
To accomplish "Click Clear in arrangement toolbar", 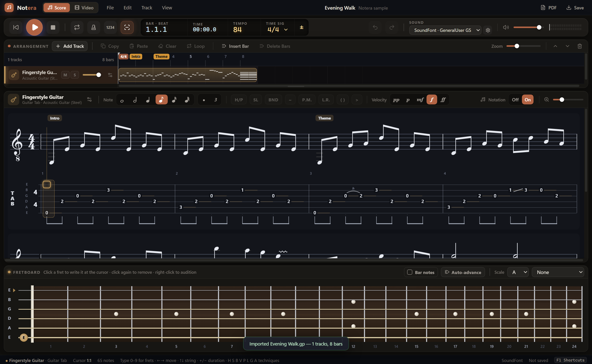I will click(167, 46).
